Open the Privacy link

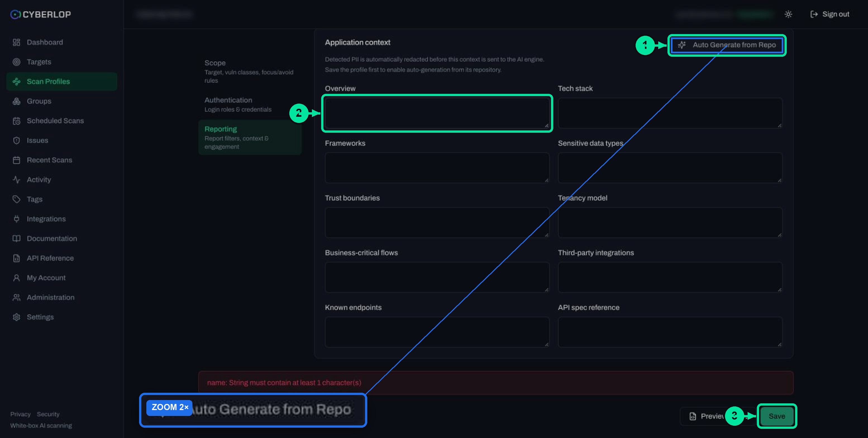point(20,414)
